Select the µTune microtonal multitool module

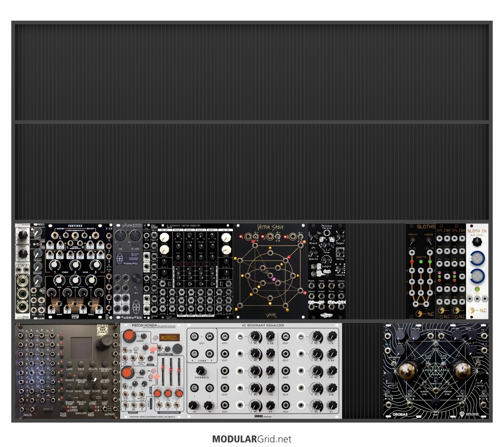point(128,271)
